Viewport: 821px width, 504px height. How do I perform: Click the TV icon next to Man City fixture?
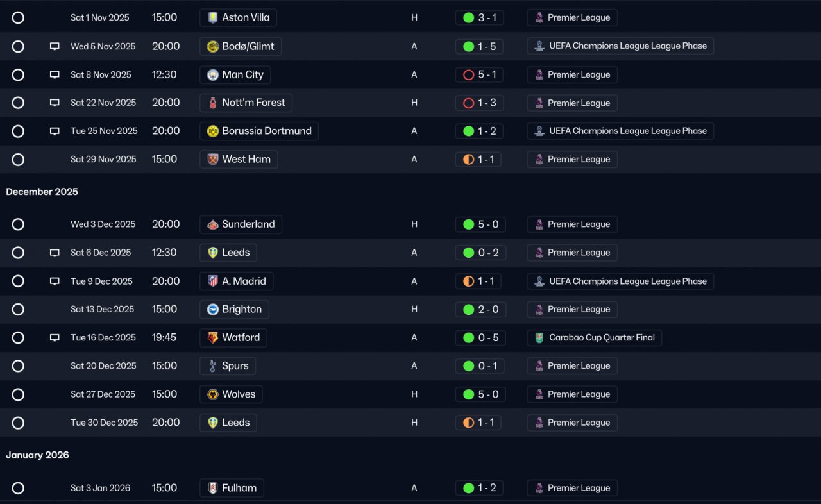pos(55,74)
